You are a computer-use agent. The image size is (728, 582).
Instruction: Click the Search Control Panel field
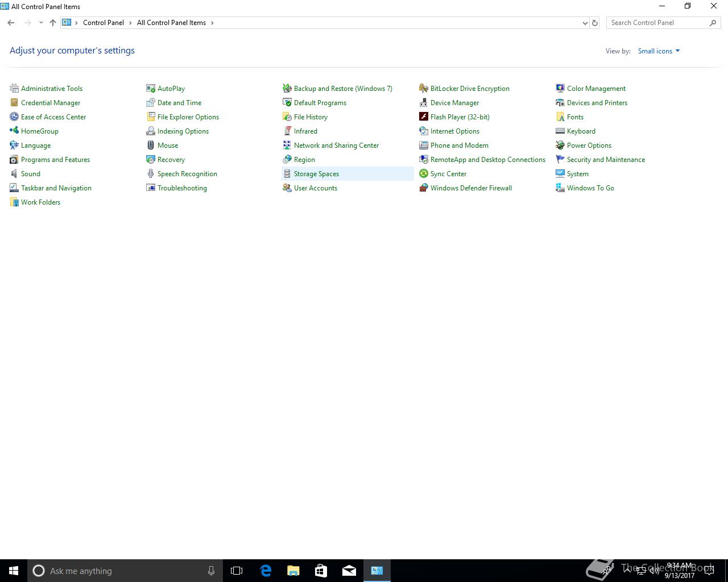657,23
